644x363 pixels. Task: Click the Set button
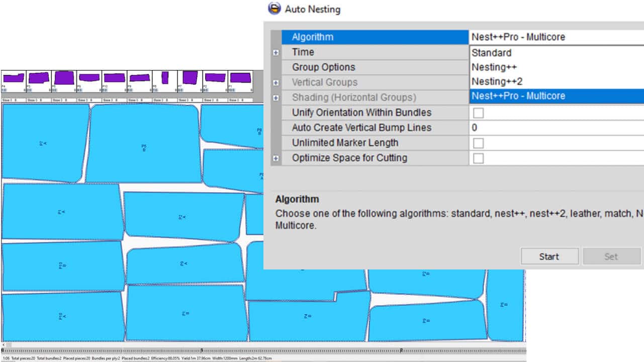[x=610, y=256]
